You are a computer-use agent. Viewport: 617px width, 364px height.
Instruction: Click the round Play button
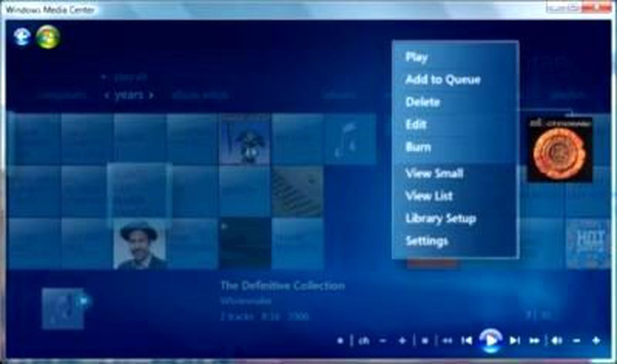[x=491, y=340]
